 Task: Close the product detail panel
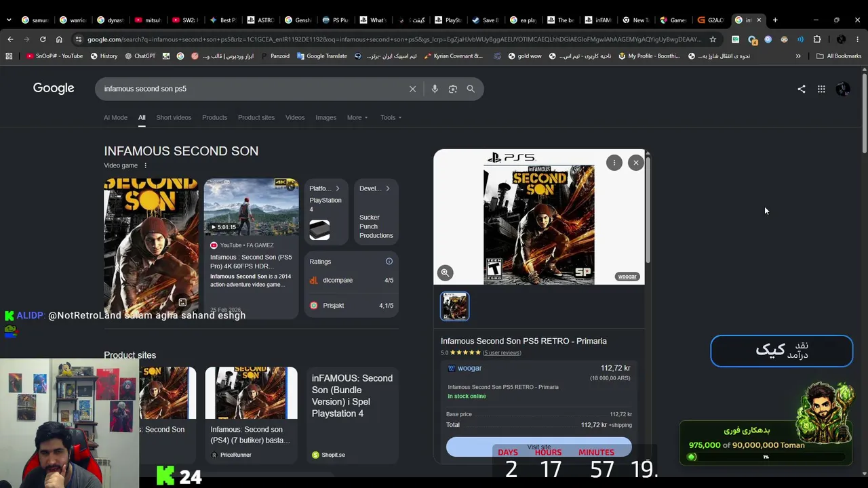click(x=635, y=163)
